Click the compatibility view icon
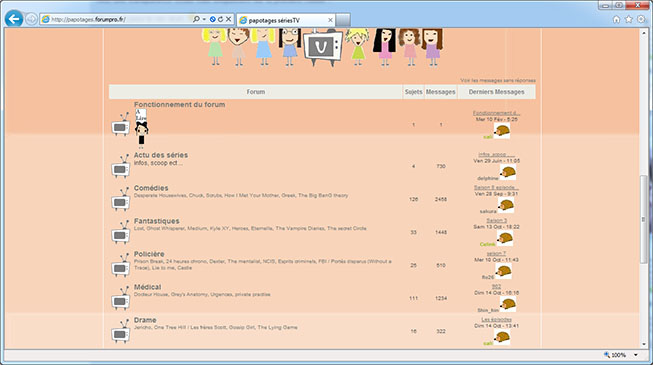Image resolution: width=653 pixels, height=365 pixels. point(212,19)
